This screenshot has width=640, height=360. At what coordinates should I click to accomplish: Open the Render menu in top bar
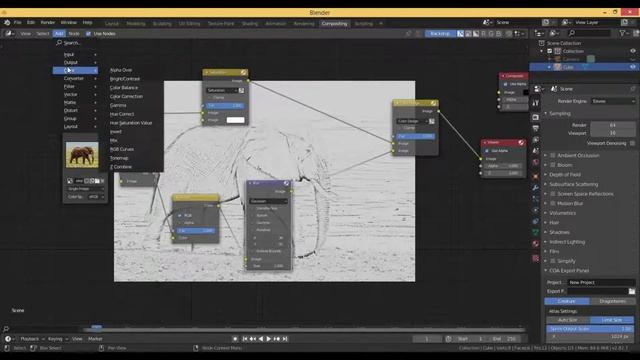(x=47, y=22)
